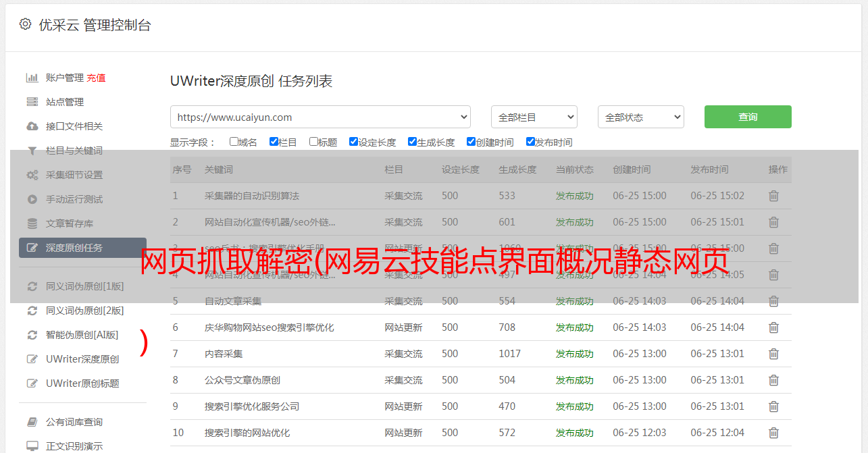Toggle the 标题 display field checkbox

[313, 142]
